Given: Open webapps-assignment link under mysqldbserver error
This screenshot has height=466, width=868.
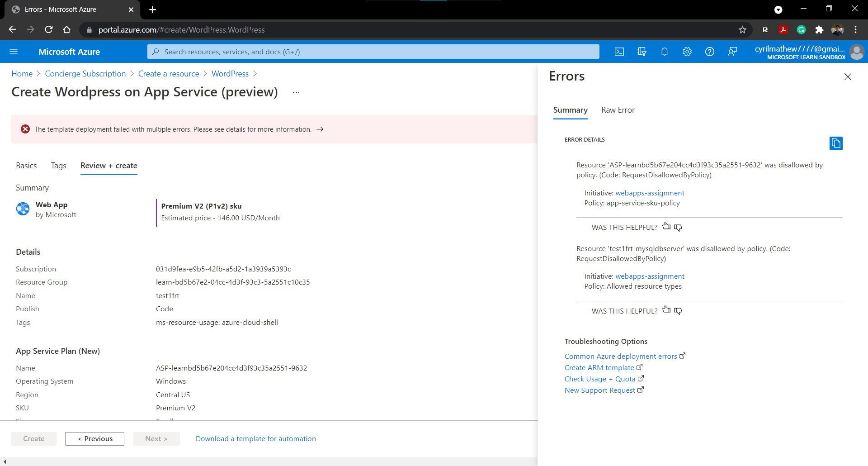Looking at the screenshot, I should click(x=650, y=276).
